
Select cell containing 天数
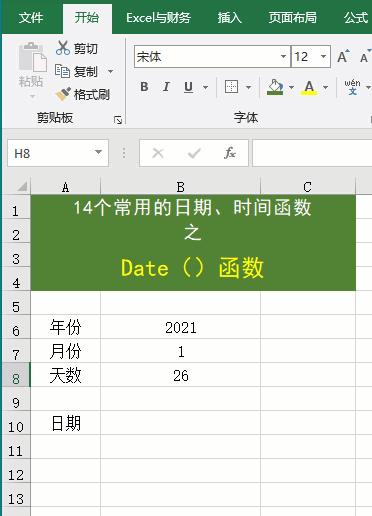(x=65, y=375)
